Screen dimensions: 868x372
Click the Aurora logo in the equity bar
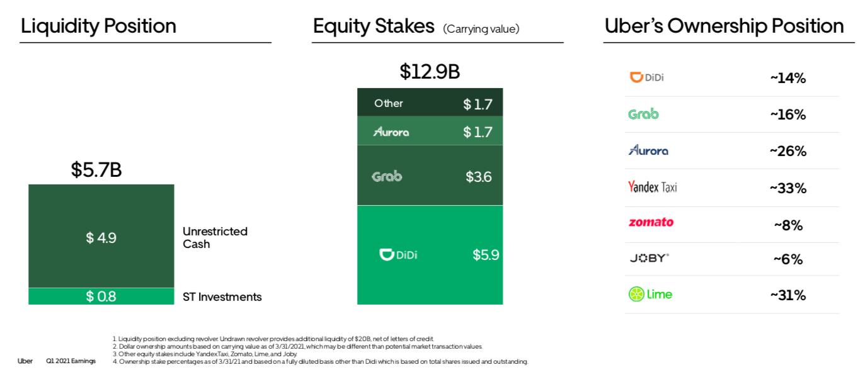coord(391,132)
